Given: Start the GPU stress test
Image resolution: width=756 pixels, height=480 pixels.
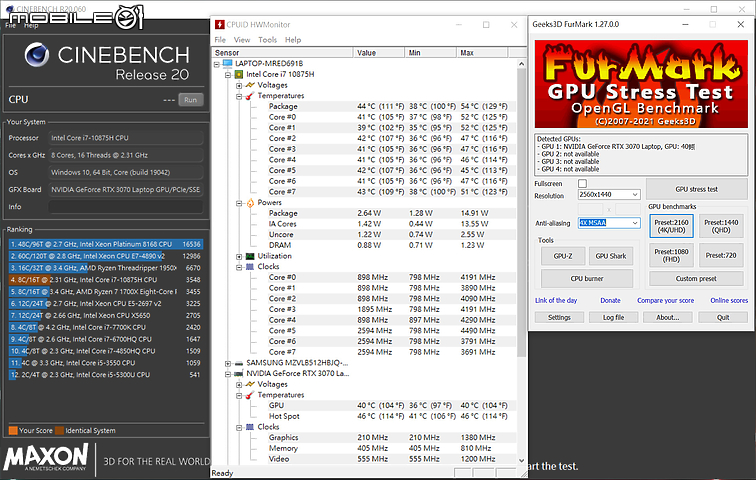Looking at the screenshot, I should [696, 189].
